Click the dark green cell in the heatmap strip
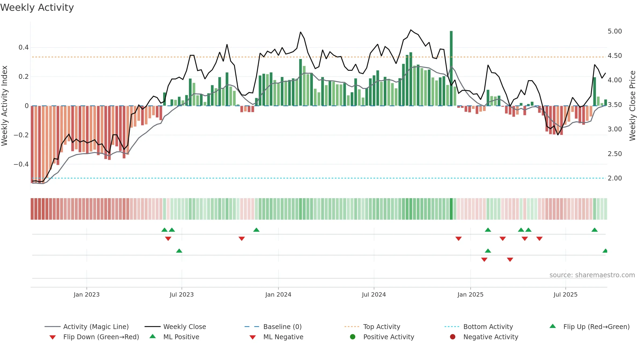 [x=451, y=209]
